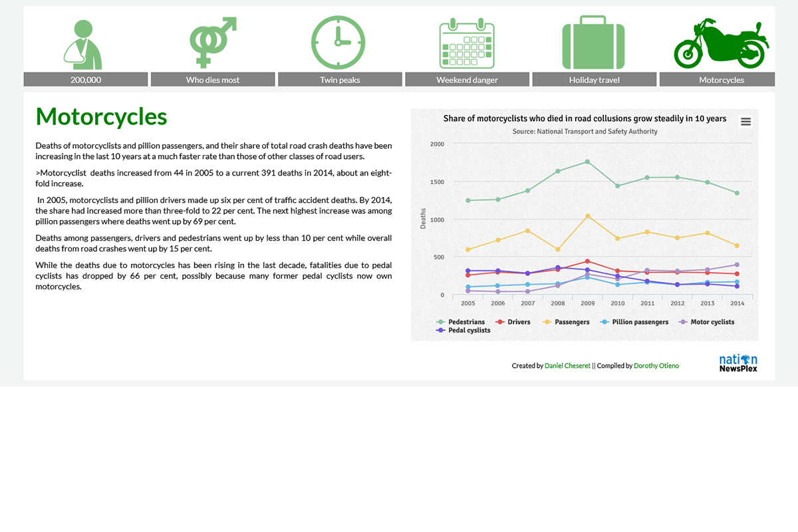The image size is (798, 532).
Task: Open the chart hamburger export menu
Action: point(745,121)
